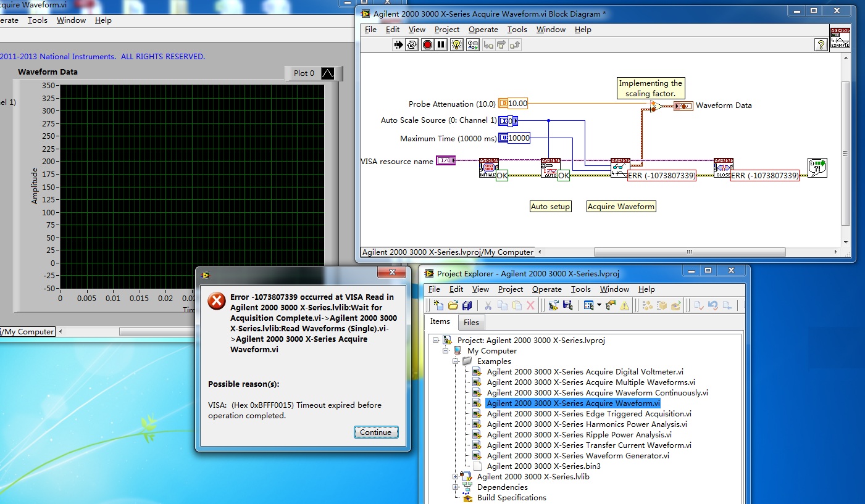Click the Copy icon in Project Explorer toolbar
This screenshot has height=504, width=865.
click(x=502, y=305)
